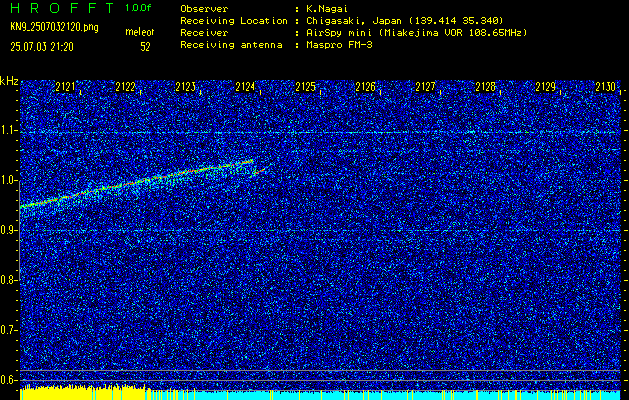
Task: Click the 1.1 kHz frequency label
Action: [8, 130]
